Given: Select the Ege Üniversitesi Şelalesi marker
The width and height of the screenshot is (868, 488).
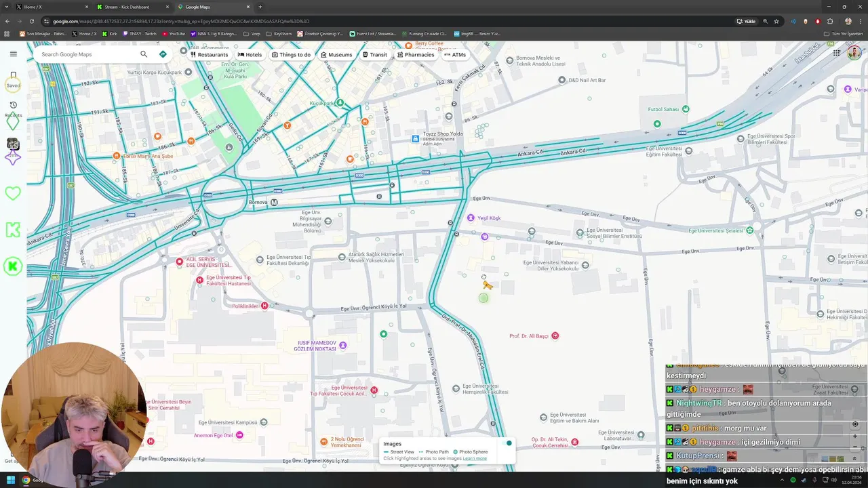Looking at the screenshot, I should (749, 230).
